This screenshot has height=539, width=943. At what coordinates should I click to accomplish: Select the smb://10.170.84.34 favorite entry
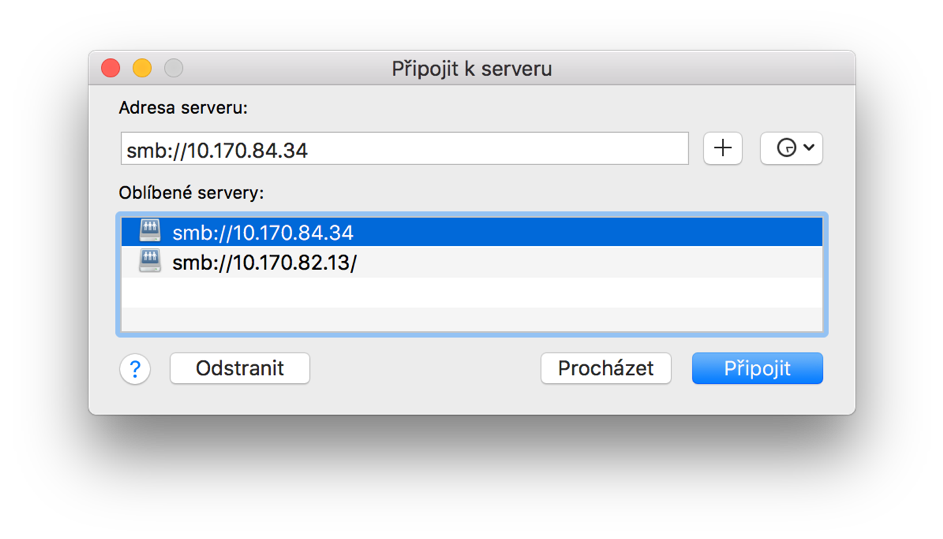click(x=472, y=232)
